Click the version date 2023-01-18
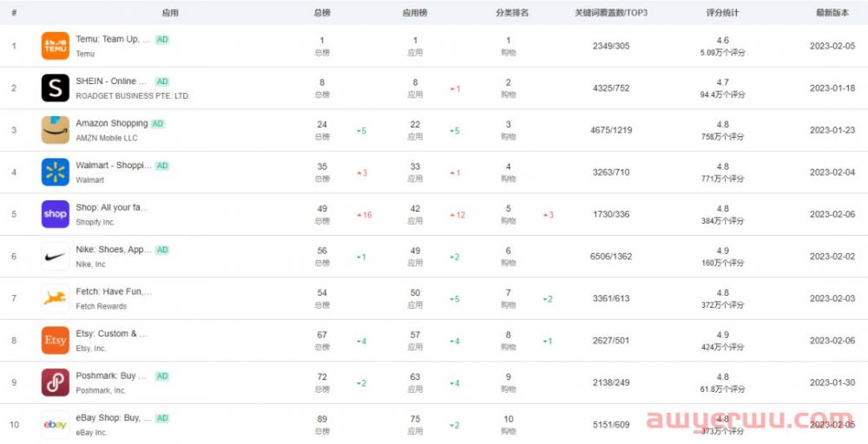The height and width of the screenshot is (444, 868). coord(832,88)
